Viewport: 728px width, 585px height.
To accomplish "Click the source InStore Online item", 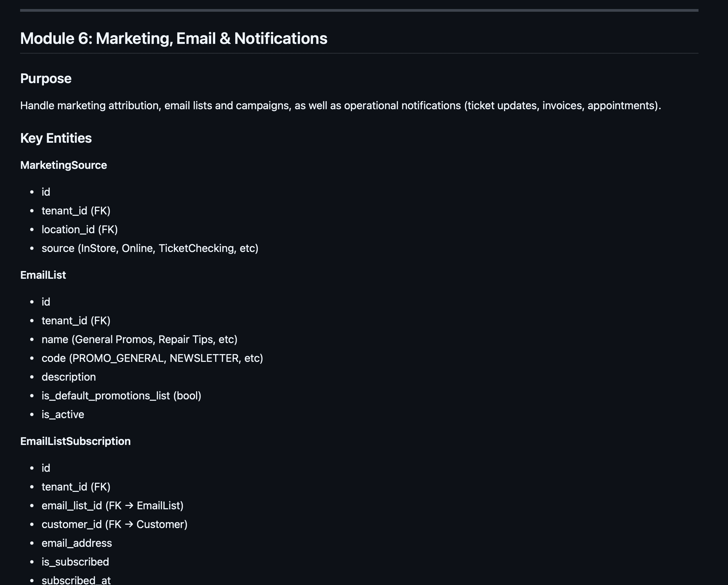I will point(149,249).
